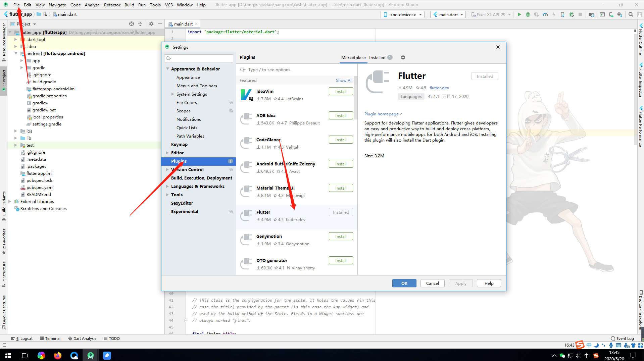
Task: Install the ADB Idea plugin
Action: click(x=341, y=115)
